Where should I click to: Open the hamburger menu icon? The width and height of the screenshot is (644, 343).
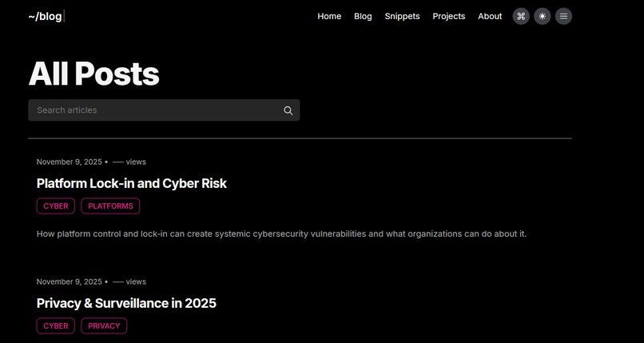pos(563,17)
